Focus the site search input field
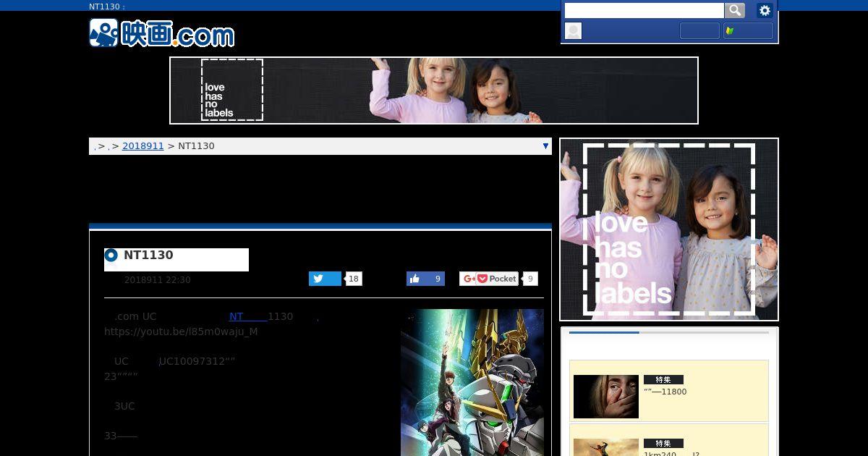 click(x=644, y=10)
